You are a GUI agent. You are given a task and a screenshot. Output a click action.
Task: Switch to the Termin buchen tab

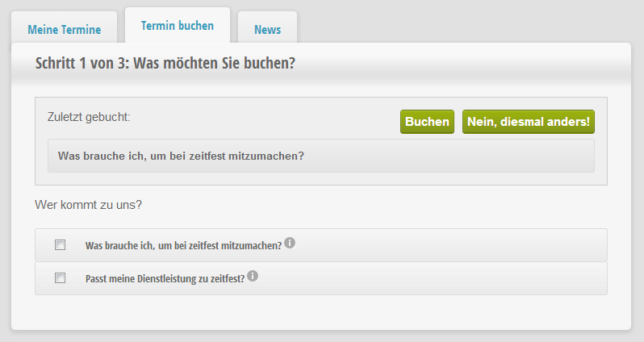pyautogui.click(x=178, y=26)
